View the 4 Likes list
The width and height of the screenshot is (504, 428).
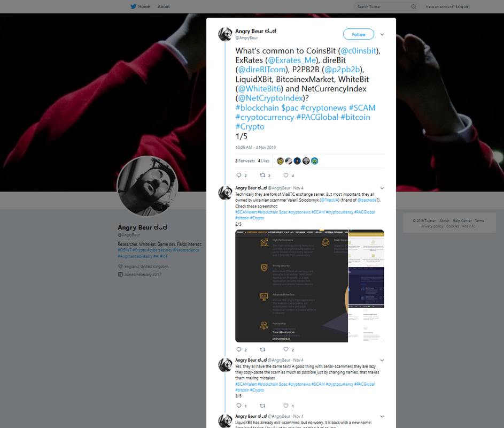[x=263, y=161]
